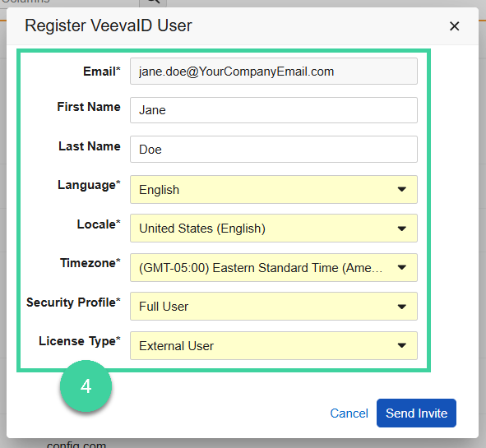
Task: Open the Security Profile dropdown
Action: 274,307
